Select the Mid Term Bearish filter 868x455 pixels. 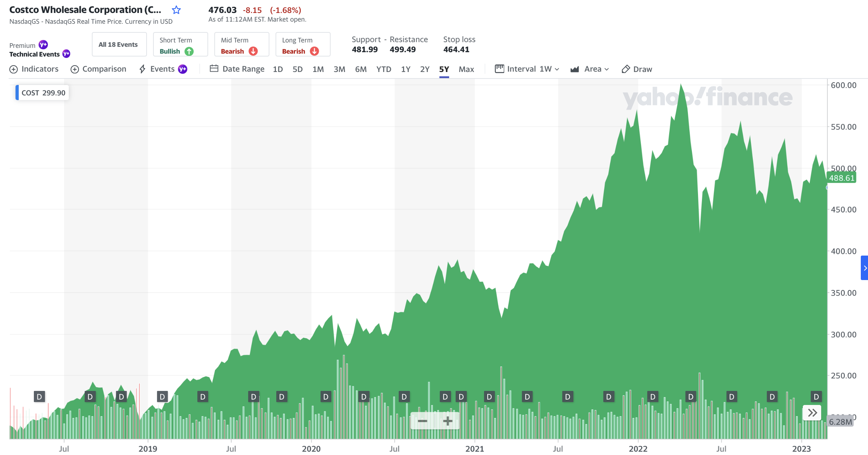point(242,45)
